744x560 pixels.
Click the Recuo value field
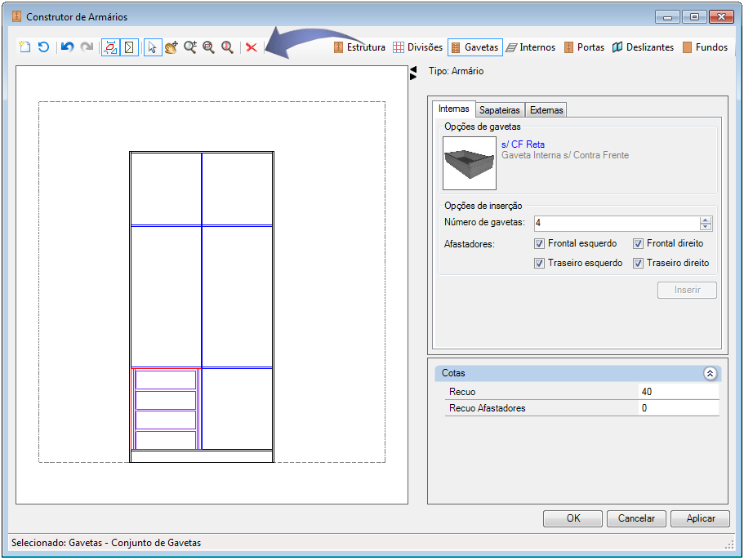679,392
